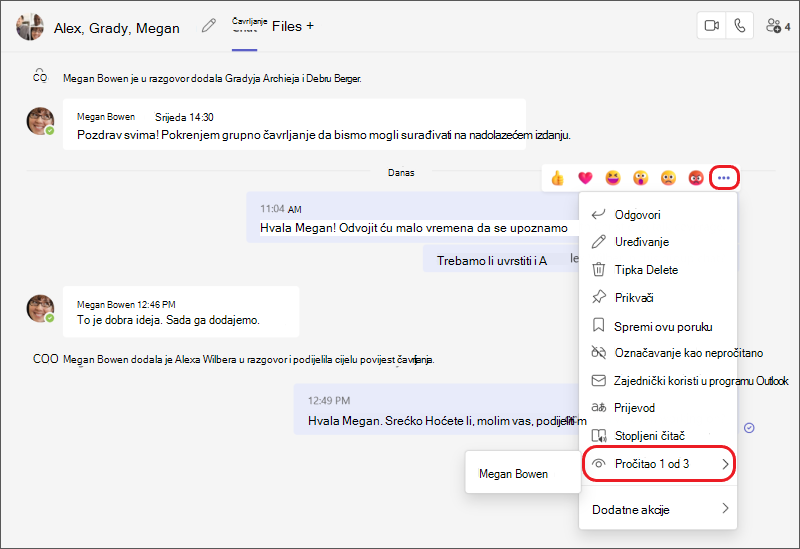Click the pencil icon to rename the chat
The height and width of the screenshot is (549, 800).
(208, 26)
